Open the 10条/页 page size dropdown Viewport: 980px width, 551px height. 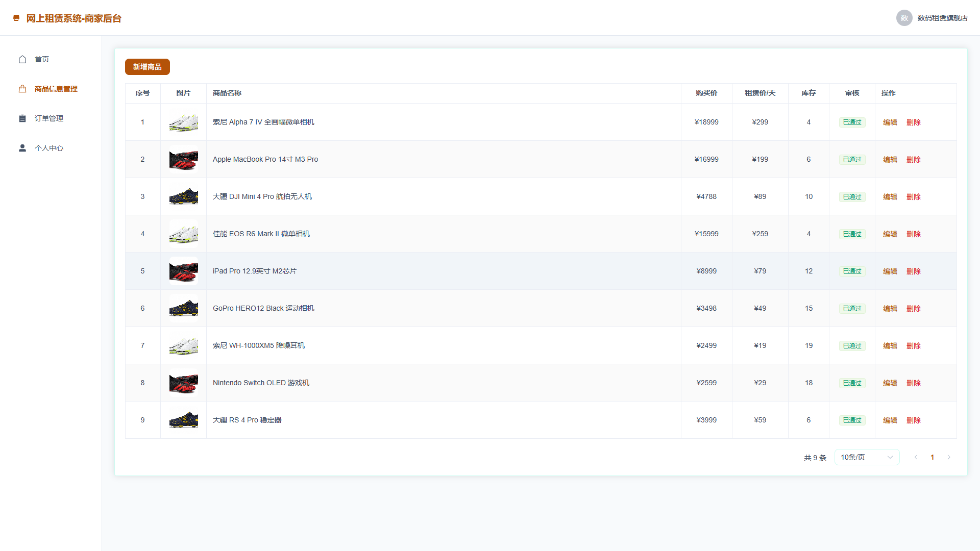tap(867, 457)
